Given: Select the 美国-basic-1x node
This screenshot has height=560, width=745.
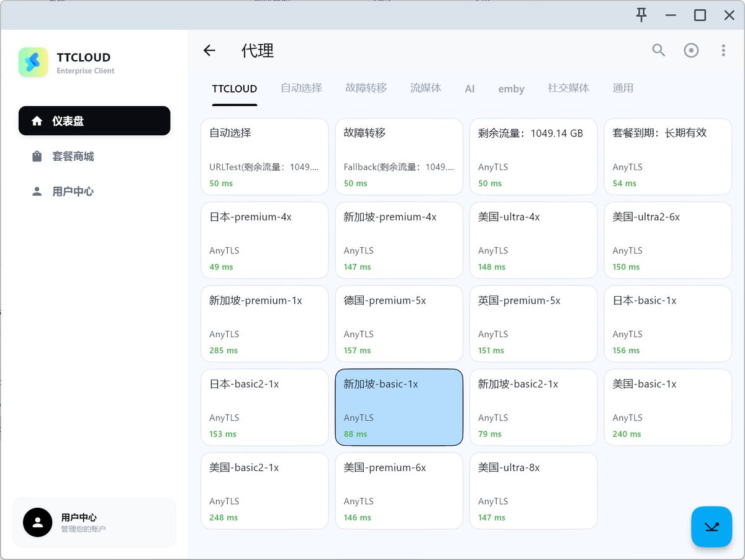Looking at the screenshot, I should pyautogui.click(x=668, y=407).
